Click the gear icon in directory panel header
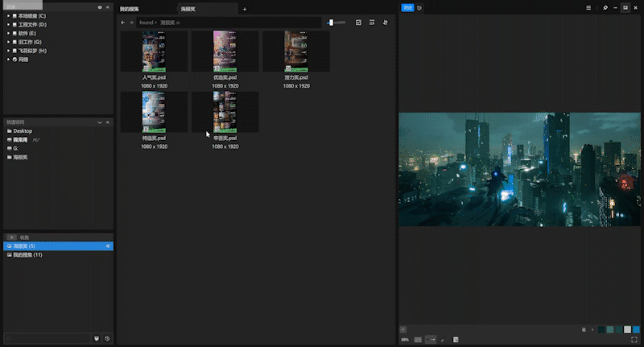 [x=100, y=7]
